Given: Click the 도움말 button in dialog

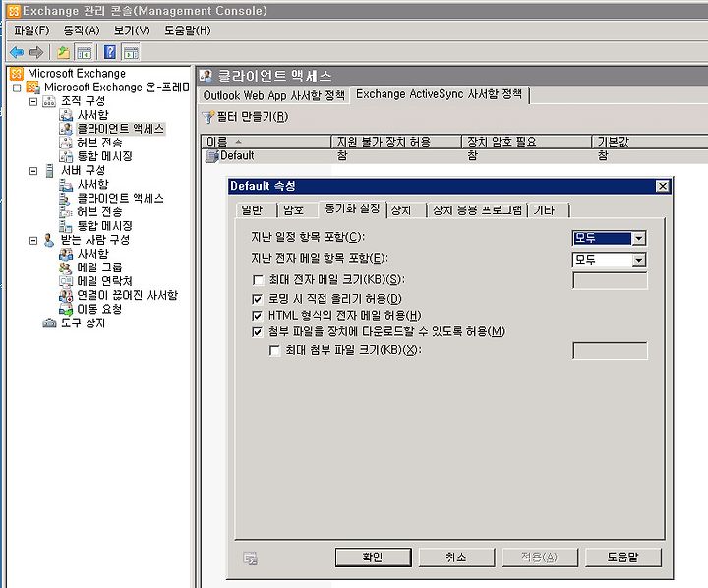Looking at the screenshot, I should point(623,558).
